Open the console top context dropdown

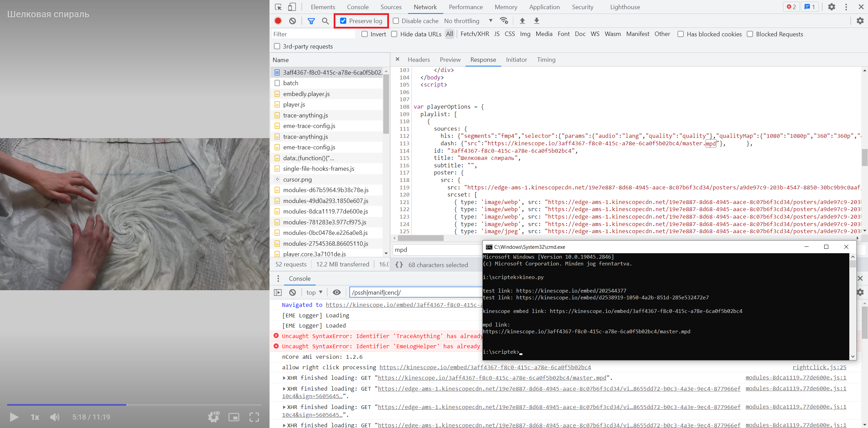pyautogui.click(x=314, y=292)
